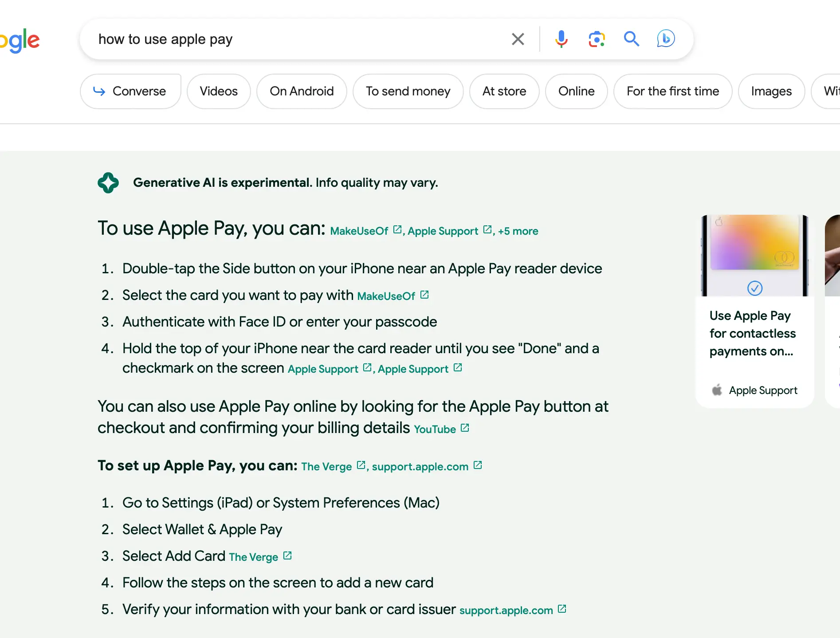Open The Verge link in setup heading
840x638 pixels.
(x=326, y=467)
